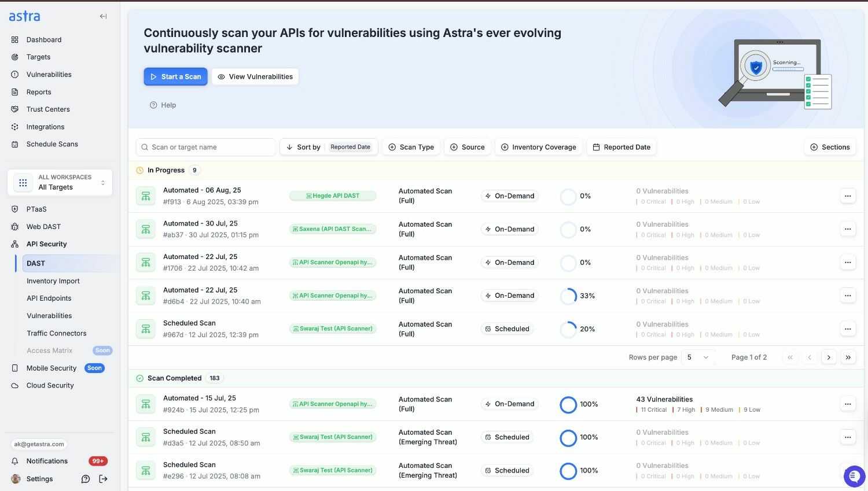
Task: Open View Vulnerabilities
Action: pyautogui.click(x=255, y=76)
